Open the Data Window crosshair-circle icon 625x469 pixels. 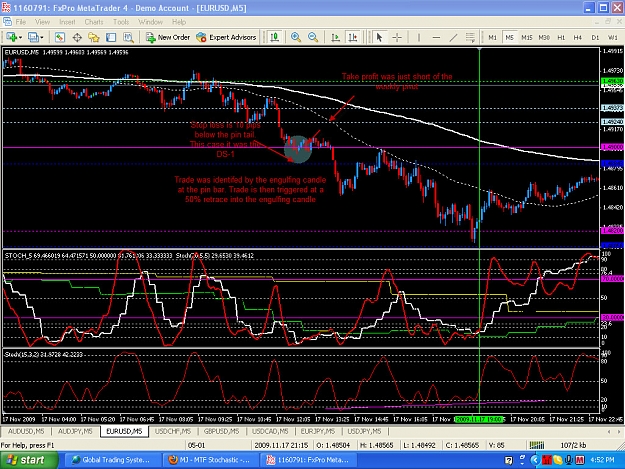coord(77,37)
